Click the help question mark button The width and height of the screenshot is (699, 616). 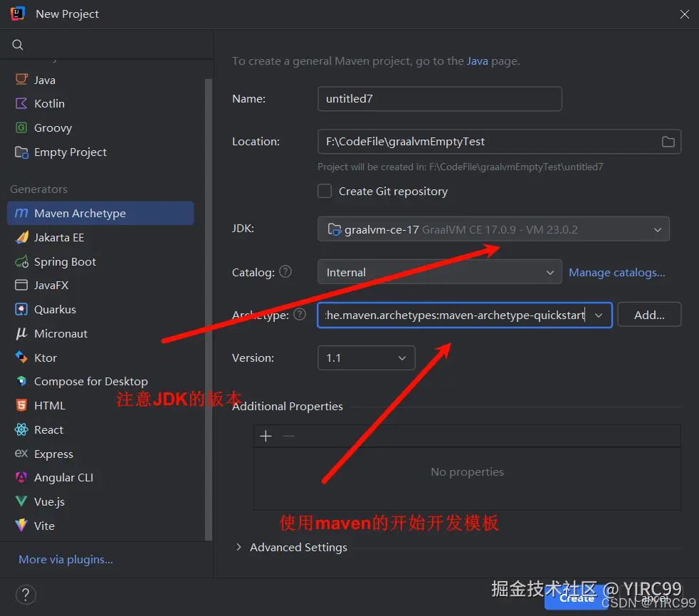click(x=26, y=595)
